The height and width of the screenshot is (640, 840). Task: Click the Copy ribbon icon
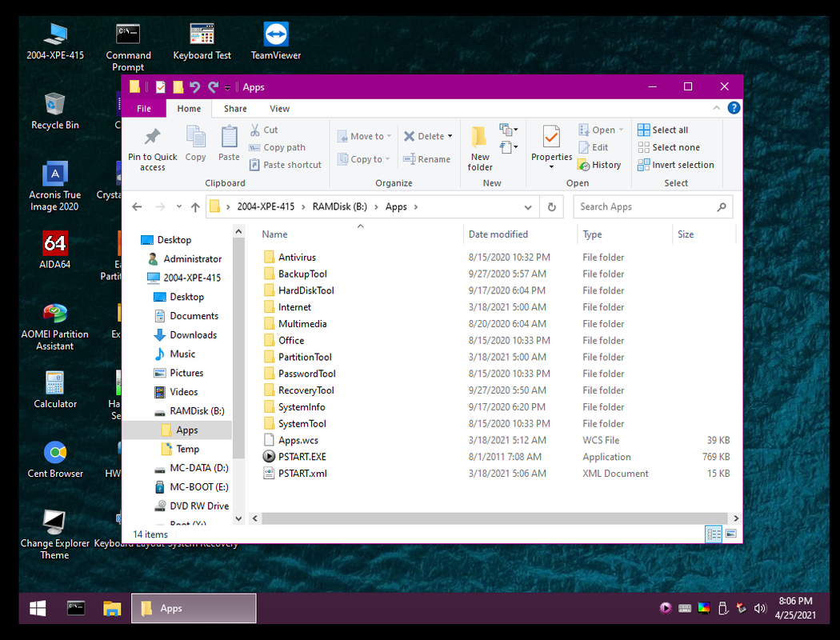pyautogui.click(x=195, y=143)
